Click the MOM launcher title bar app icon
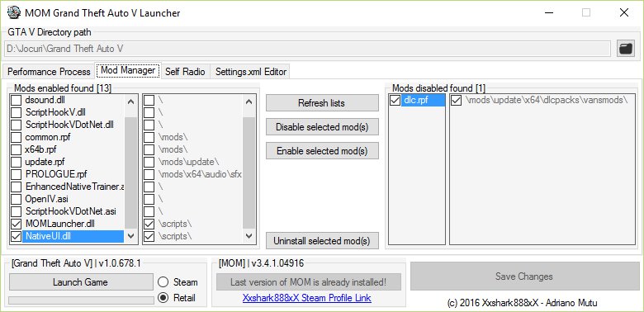This screenshot has width=644, height=312. pos(13,12)
